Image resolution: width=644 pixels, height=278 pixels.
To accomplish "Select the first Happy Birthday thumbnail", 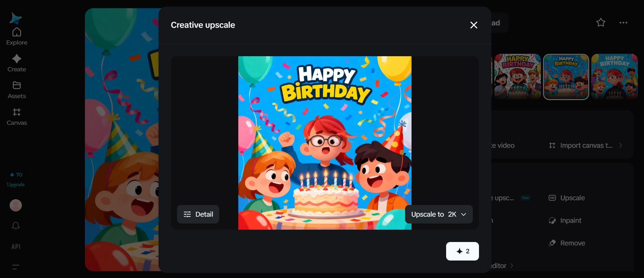I will pyautogui.click(x=517, y=77).
